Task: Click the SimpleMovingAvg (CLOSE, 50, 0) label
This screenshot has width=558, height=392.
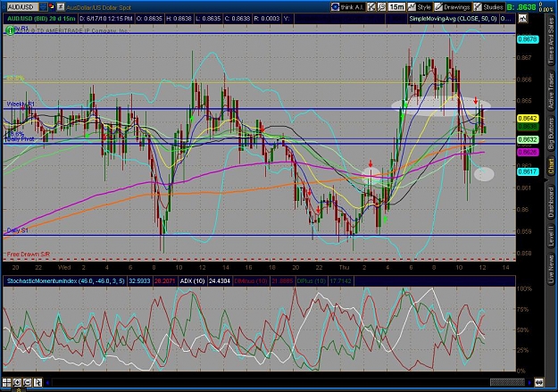Action: pyautogui.click(x=453, y=19)
